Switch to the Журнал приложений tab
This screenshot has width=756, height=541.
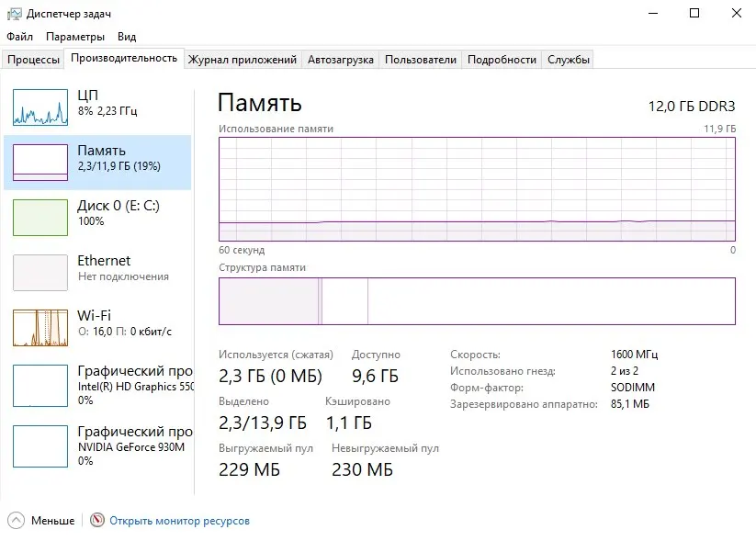click(242, 60)
